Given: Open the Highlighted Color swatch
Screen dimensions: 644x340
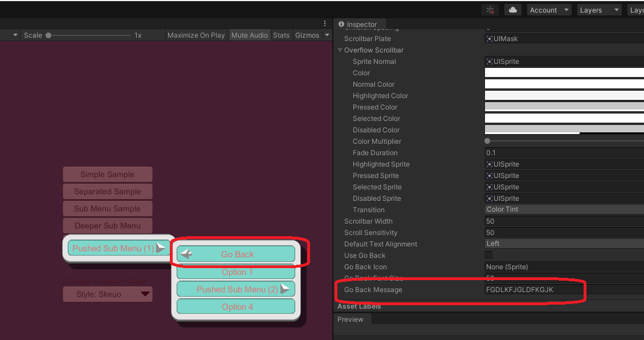Looking at the screenshot, I should tap(564, 95).
